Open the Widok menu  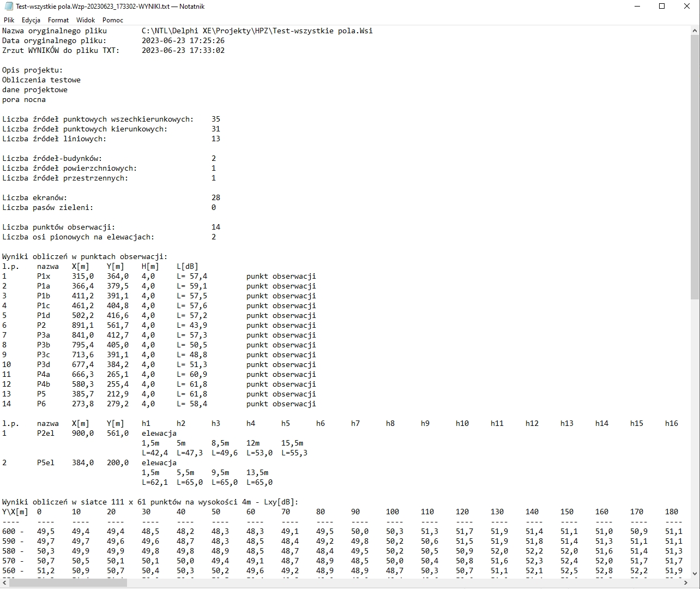86,20
